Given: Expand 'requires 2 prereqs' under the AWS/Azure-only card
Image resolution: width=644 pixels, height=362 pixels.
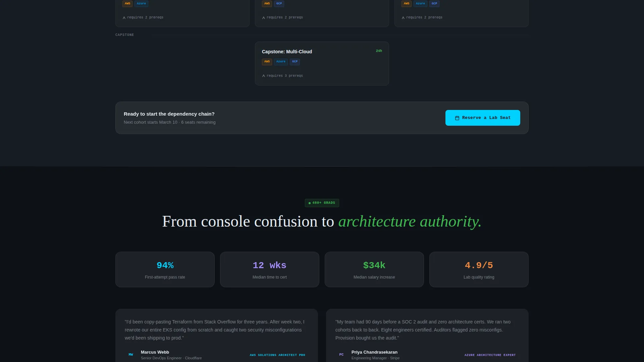Looking at the screenshot, I should point(143,17).
